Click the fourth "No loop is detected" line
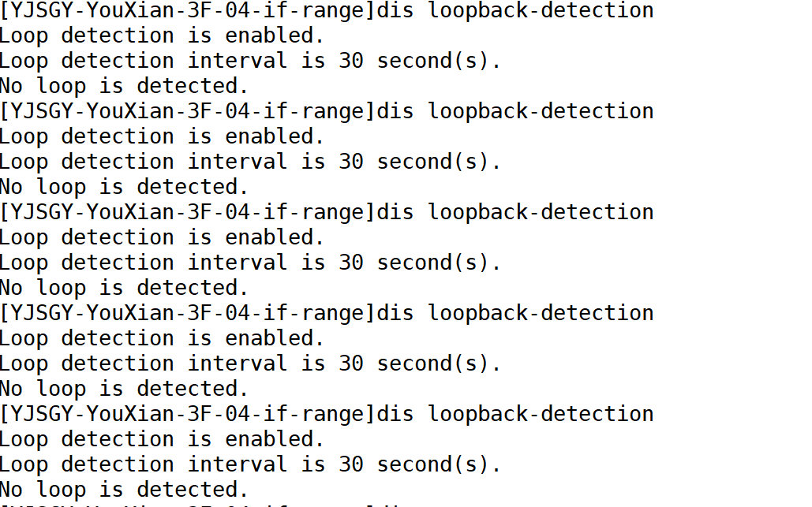This screenshot has height=507, width=812. point(124,389)
